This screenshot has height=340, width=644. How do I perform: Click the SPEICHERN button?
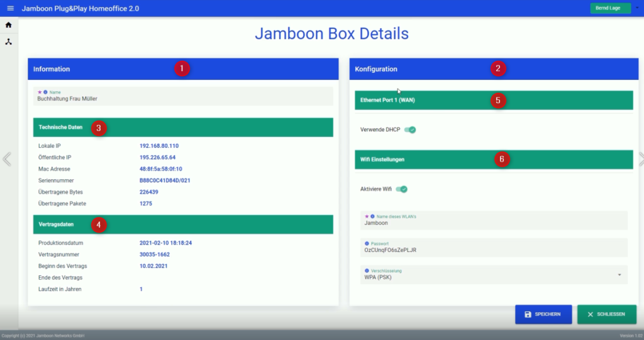[x=543, y=314]
